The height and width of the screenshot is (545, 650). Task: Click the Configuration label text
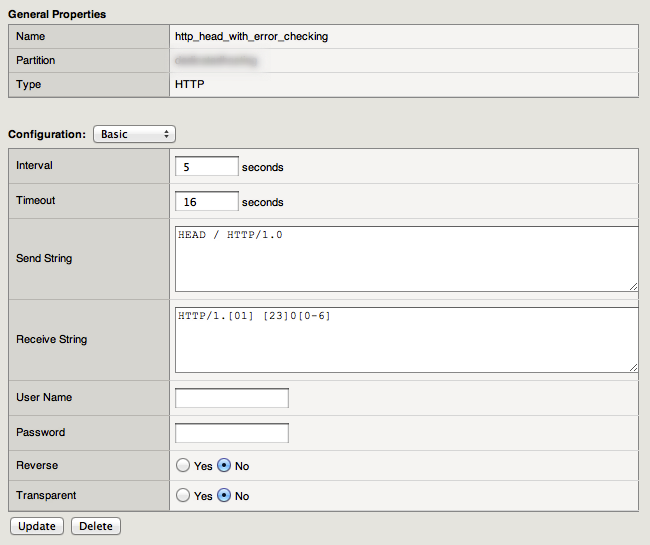47,134
